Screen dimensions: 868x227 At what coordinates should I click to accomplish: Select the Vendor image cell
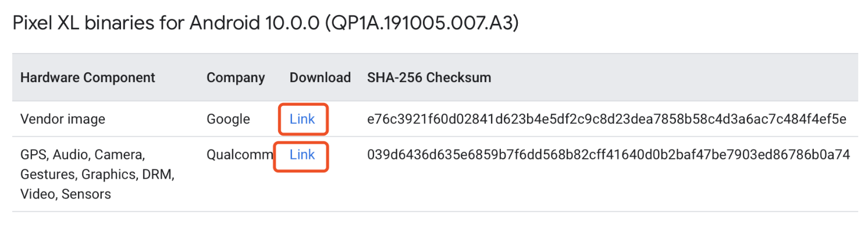point(63,119)
